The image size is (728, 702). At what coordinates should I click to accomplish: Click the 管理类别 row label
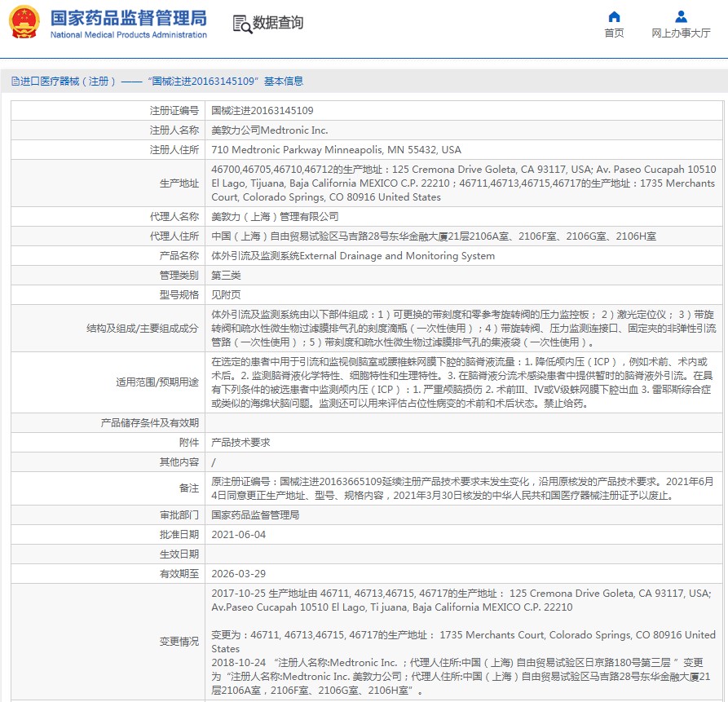point(179,276)
